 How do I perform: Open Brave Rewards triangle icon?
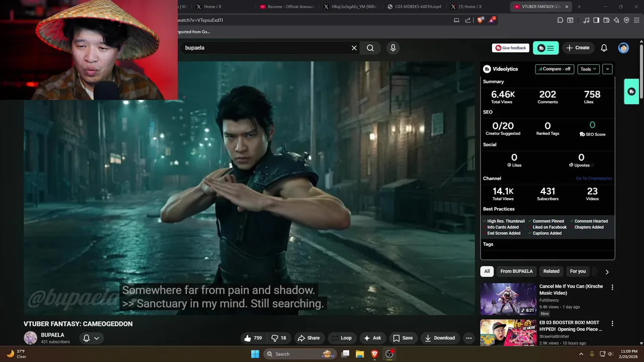click(492, 20)
